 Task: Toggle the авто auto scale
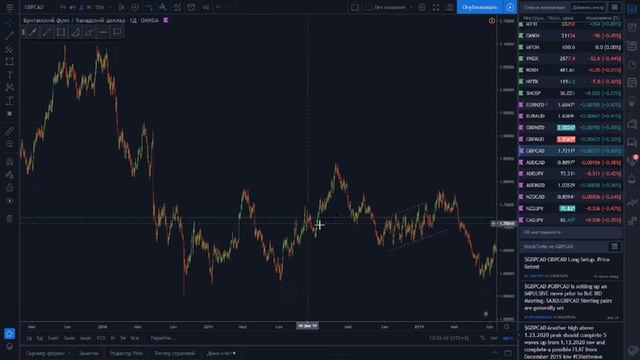pyautogui.click(x=508, y=338)
